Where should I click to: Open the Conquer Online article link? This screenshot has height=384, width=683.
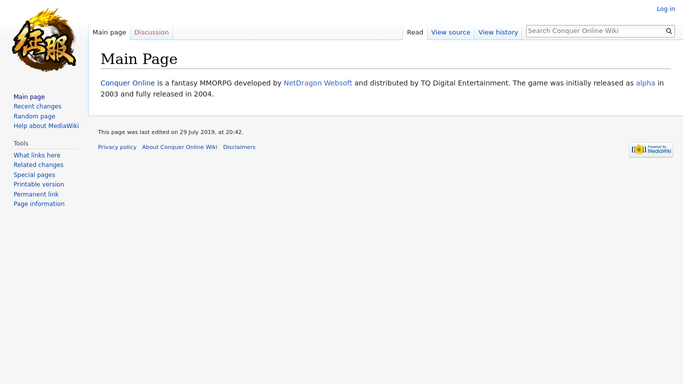(128, 83)
